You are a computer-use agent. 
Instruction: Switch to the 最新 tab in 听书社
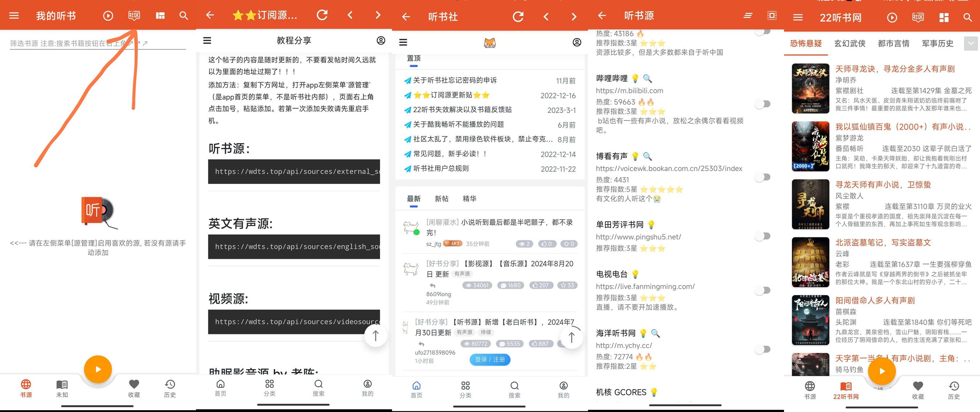pos(413,199)
